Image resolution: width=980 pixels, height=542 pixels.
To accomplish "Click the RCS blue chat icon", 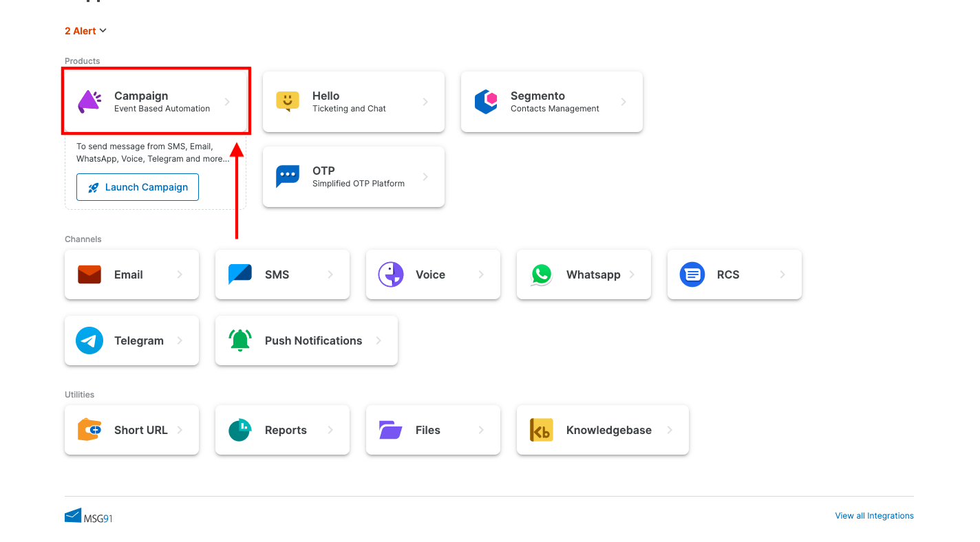I will [692, 274].
